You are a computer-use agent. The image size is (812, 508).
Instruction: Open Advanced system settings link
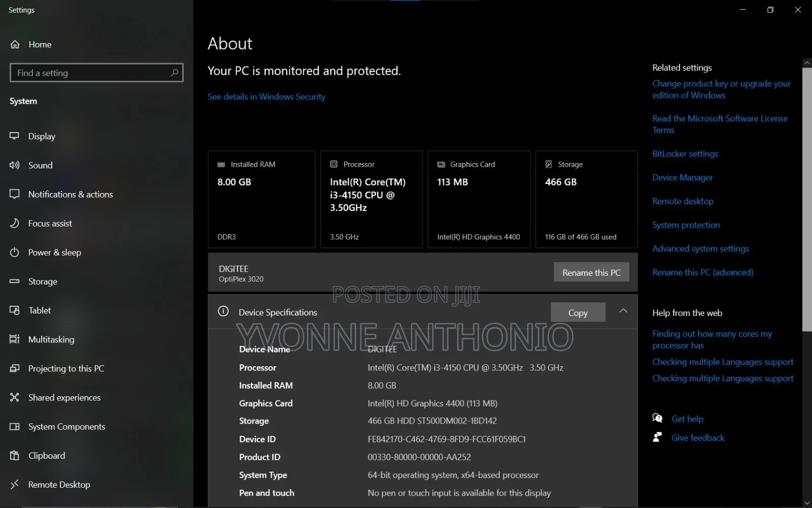coord(700,248)
